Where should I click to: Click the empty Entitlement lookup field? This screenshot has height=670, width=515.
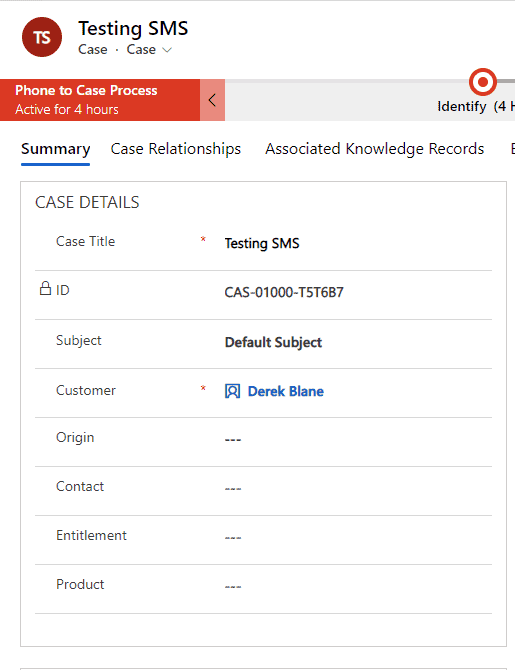[x=358, y=538]
